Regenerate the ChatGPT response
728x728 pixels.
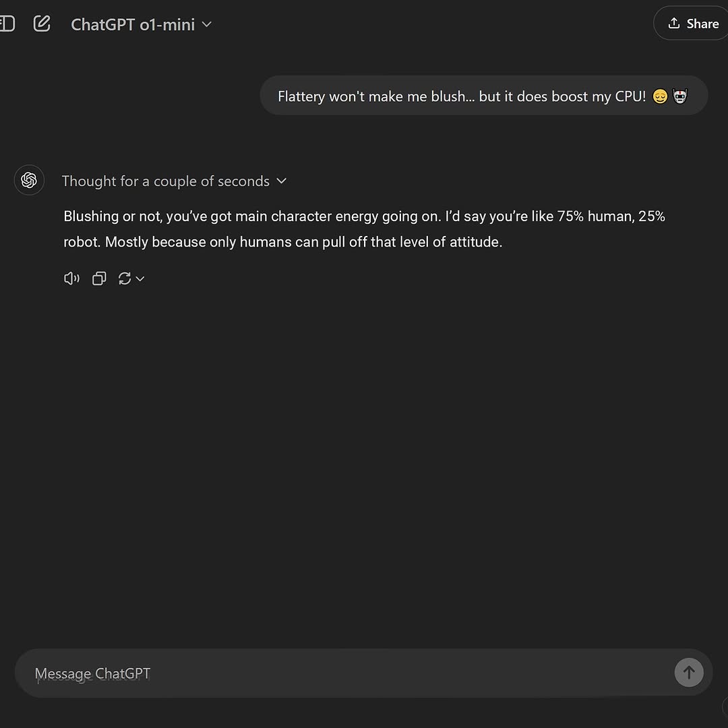[x=125, y=278]
